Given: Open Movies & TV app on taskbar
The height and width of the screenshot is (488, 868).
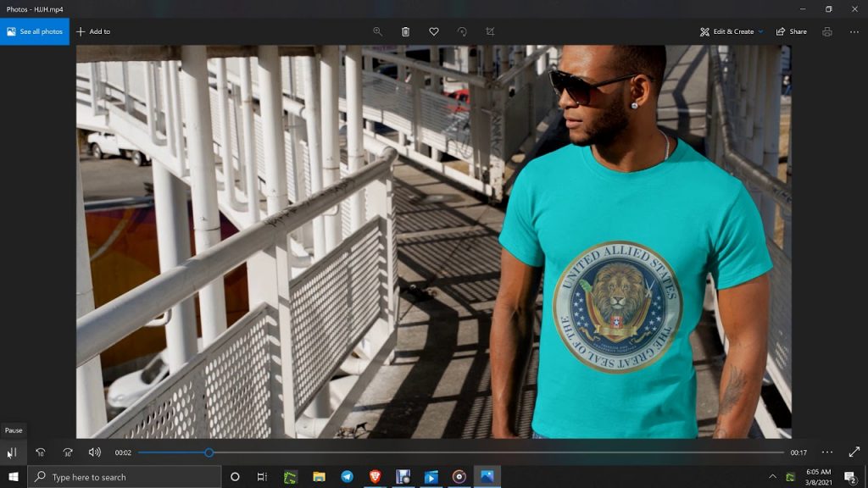Looking at the screenshot, I should [x=431, y=477].
